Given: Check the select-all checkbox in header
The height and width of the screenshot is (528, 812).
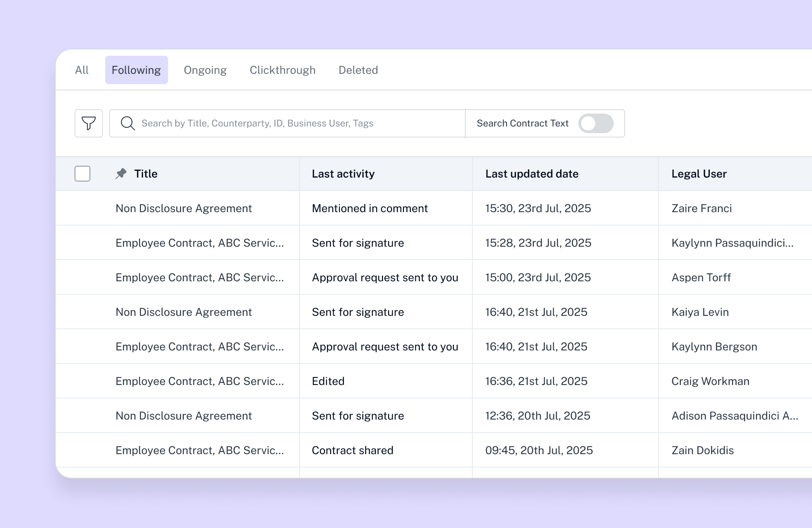Looking at the screenshot, I should (x=82, y=174).
